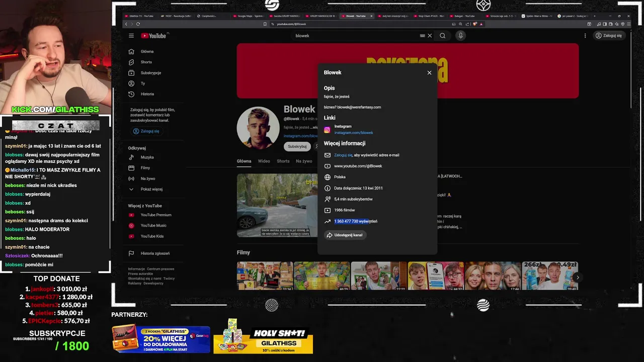Image resolution: width=644 pixels, height=362 pixels.
Task: Open instagram.com/blowek link in dialog
Action: [354, 133]
